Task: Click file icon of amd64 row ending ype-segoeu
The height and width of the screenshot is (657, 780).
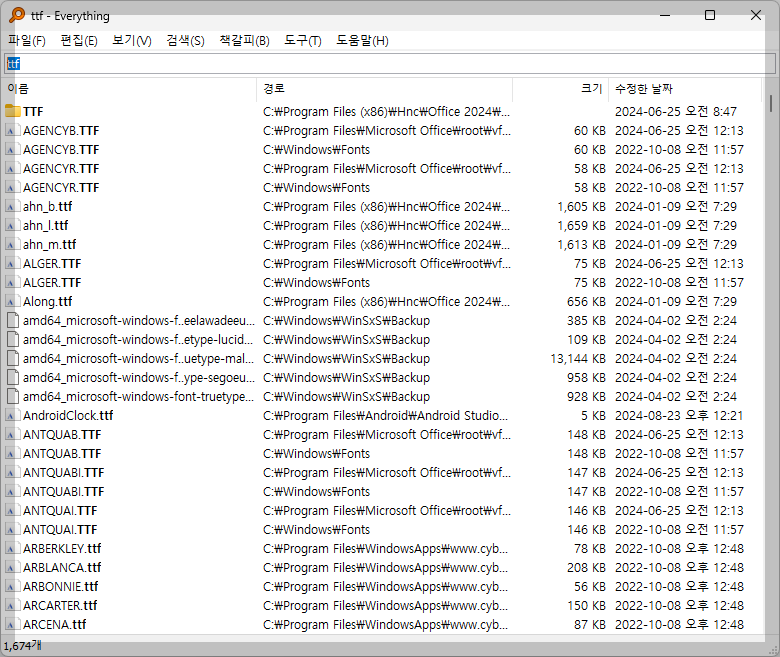Action: tap(13, 377)
